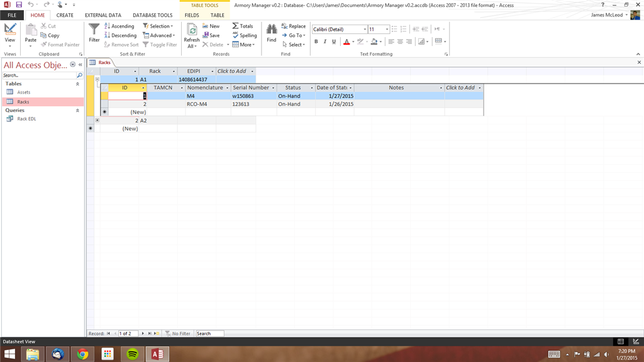The height and width of the screenshot is (362, 644).
Task: Click the Cut command
Action: [48, 26]
